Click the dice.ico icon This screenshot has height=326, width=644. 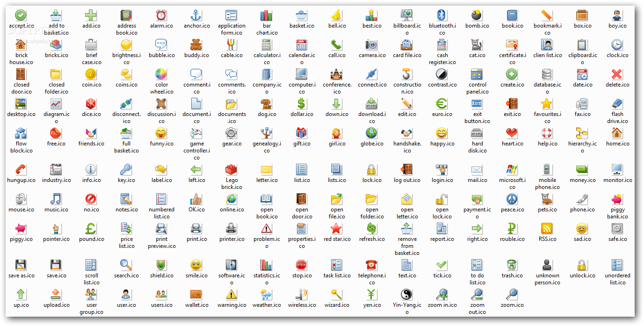click(91, 104)
